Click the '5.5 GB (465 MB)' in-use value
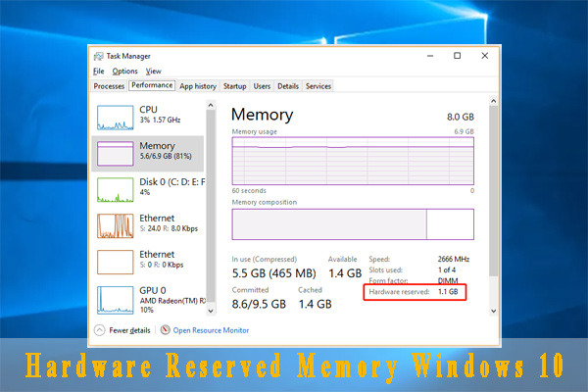Screen dimensions: 588x392 273,273
